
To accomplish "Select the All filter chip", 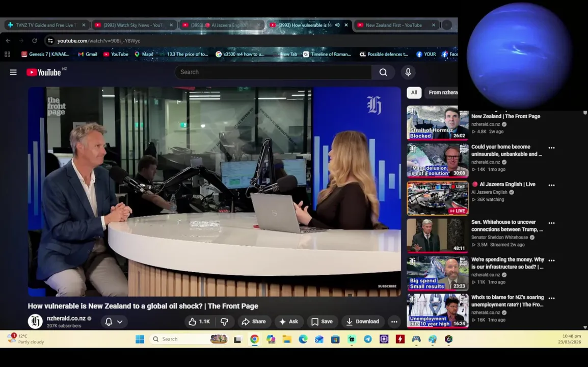I will [414, 92].
